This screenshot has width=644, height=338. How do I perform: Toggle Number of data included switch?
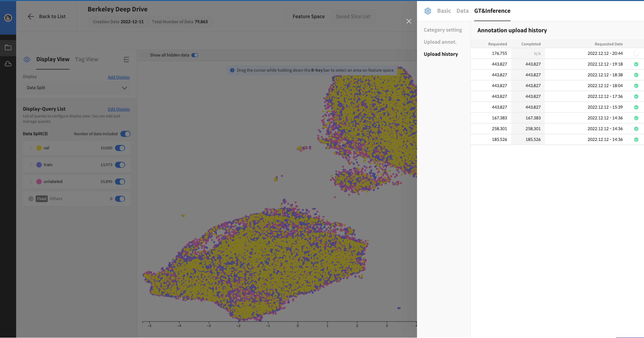click(125, 134)
